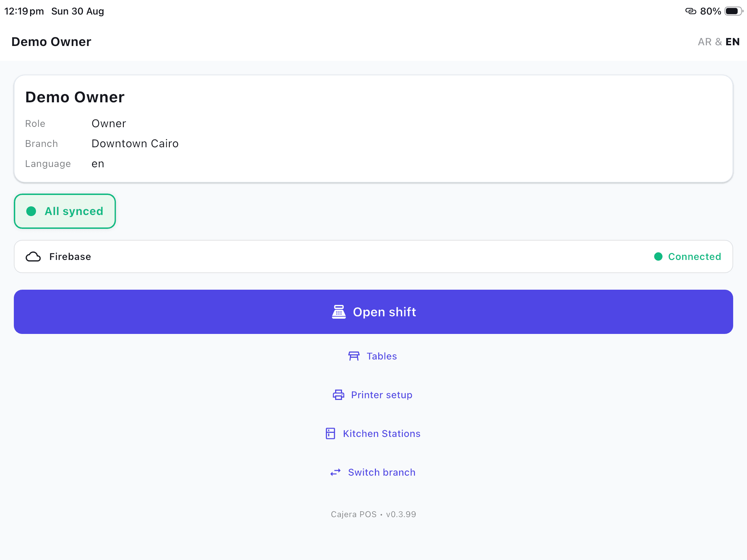
Task: Tap the link icon in the status bar
Action: pos(691,11)
